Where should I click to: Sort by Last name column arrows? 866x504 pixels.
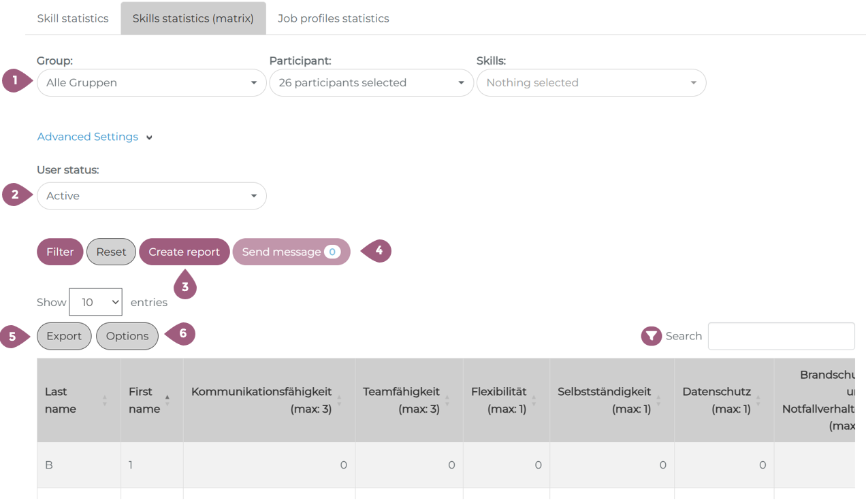pos(104,401)
